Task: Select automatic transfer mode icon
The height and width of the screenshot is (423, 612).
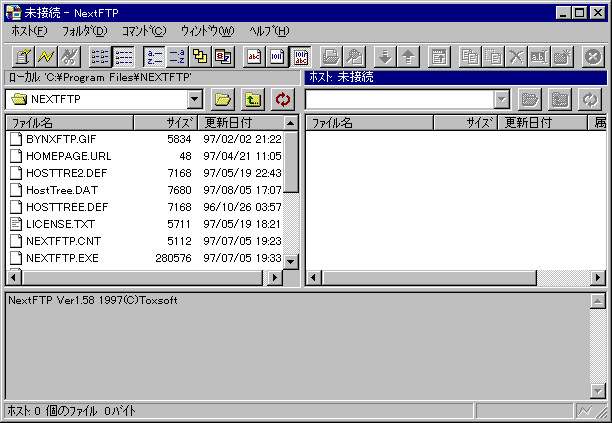Action: pos(301,57)
